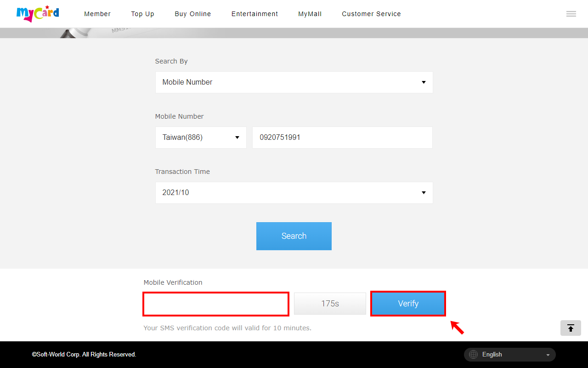Click the MyCard logo
588x368 pixels.
(x=38, y=14)
